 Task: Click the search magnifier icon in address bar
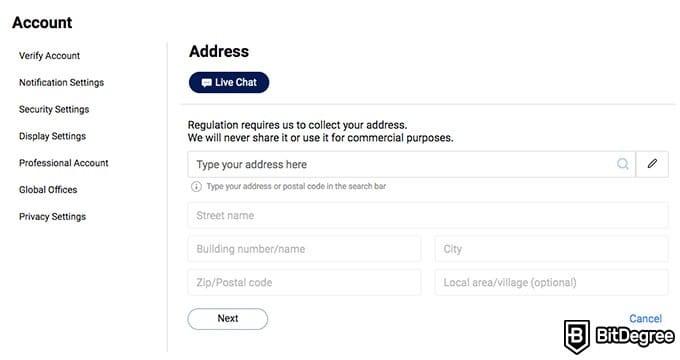tap(623, 164)
